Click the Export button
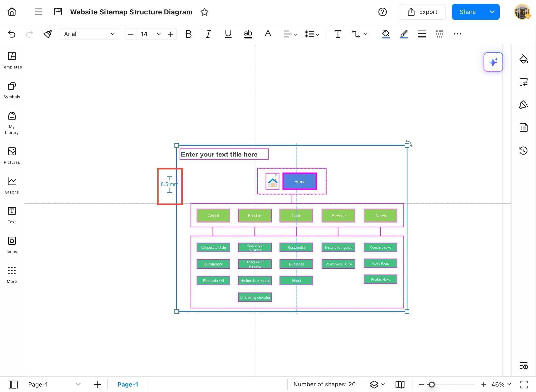The height and width of the screenshot is (392, 536). (x=422, y=12)
